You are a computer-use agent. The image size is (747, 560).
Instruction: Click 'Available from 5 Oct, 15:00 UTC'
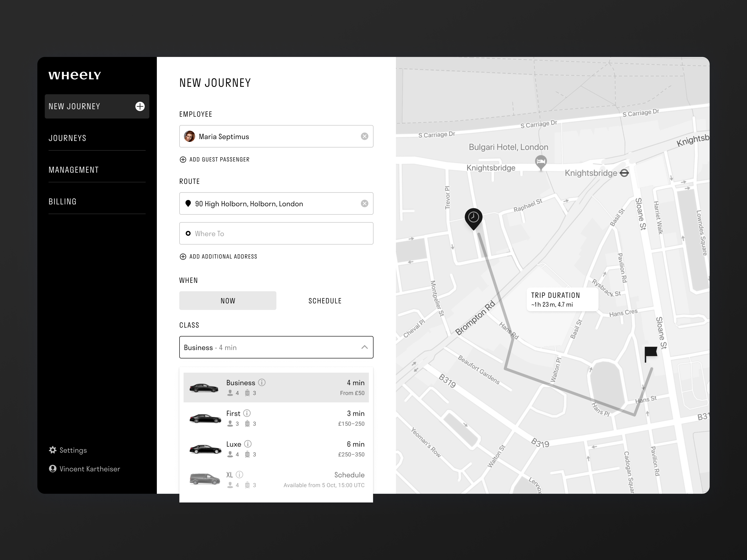click(x=324, y=485)
